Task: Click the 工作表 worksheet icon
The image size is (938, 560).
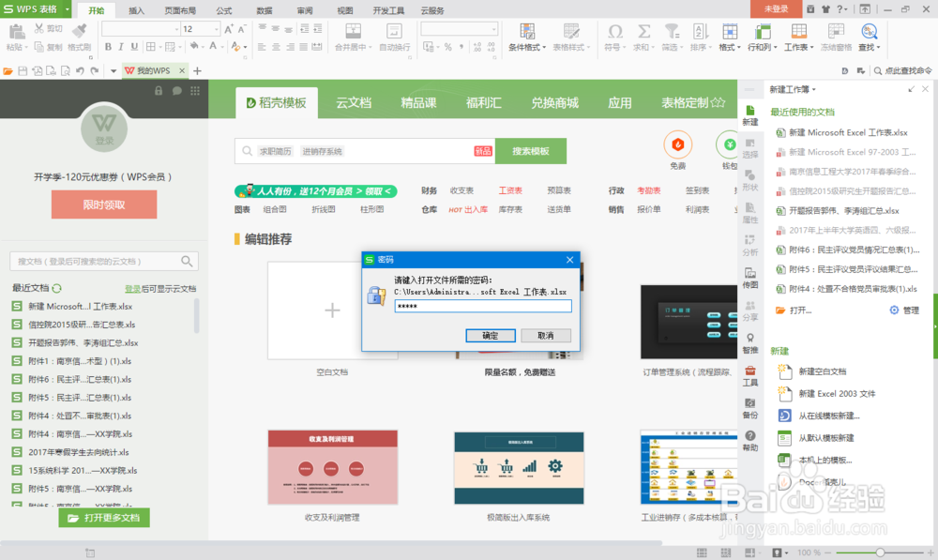Action: [x=798, y=31]
